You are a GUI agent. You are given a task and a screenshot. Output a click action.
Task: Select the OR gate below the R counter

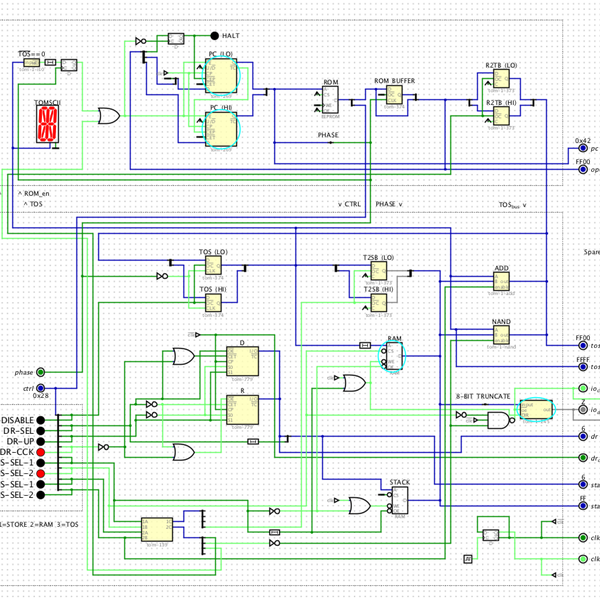[184, 452]
